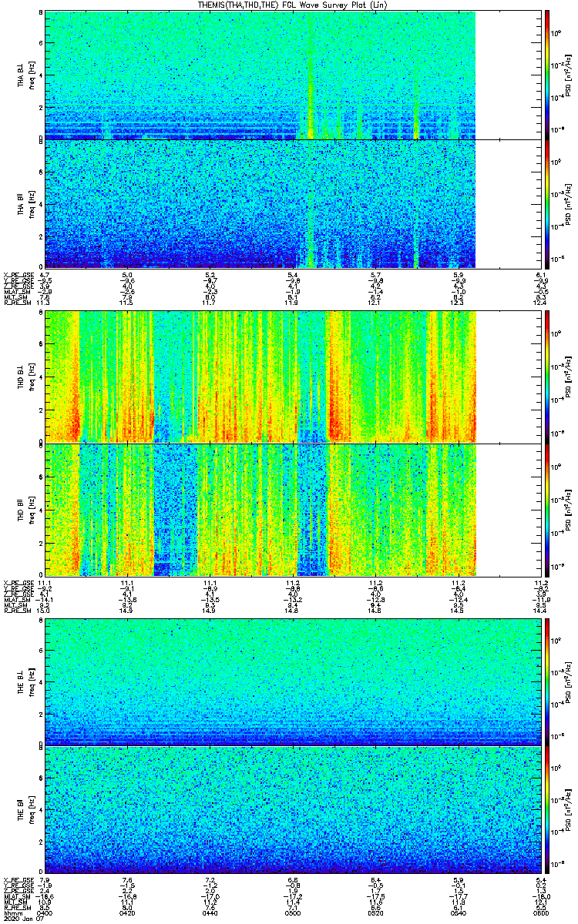Click the THD BII spectrogram panel
This screenshot has width=578, height=924.
pyautogui.click(x=294, y=509)
